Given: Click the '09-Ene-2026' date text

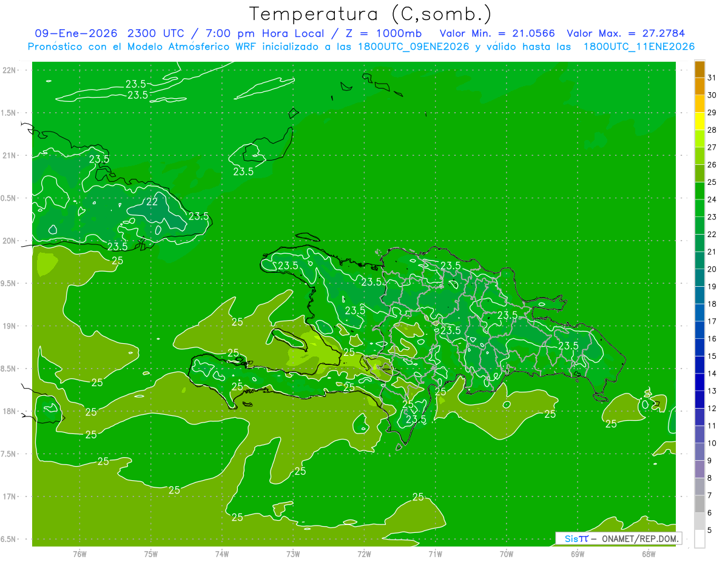Looking at the screenshot, I should pos(77,33).
